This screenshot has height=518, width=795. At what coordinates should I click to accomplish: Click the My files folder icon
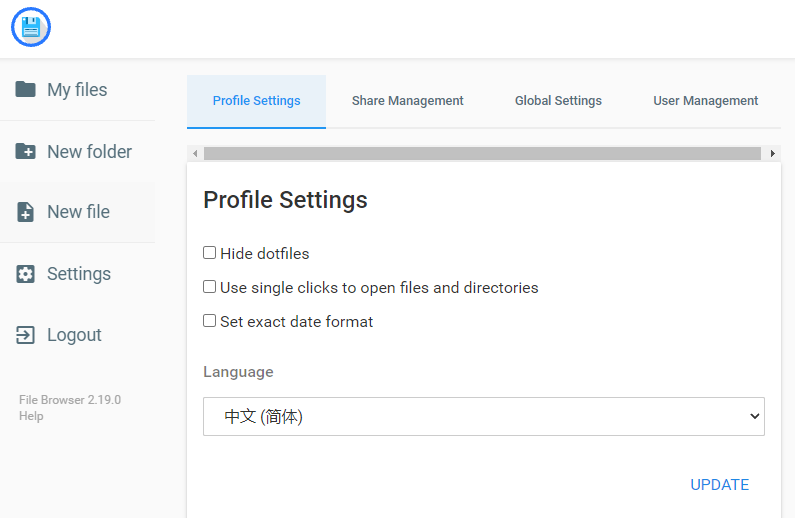point(26,90)
